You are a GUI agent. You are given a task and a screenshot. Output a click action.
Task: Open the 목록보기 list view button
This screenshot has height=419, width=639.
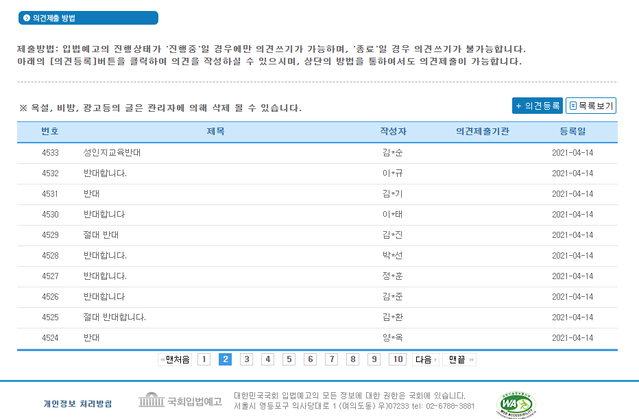pyautogui.click(x=591, y=106)
